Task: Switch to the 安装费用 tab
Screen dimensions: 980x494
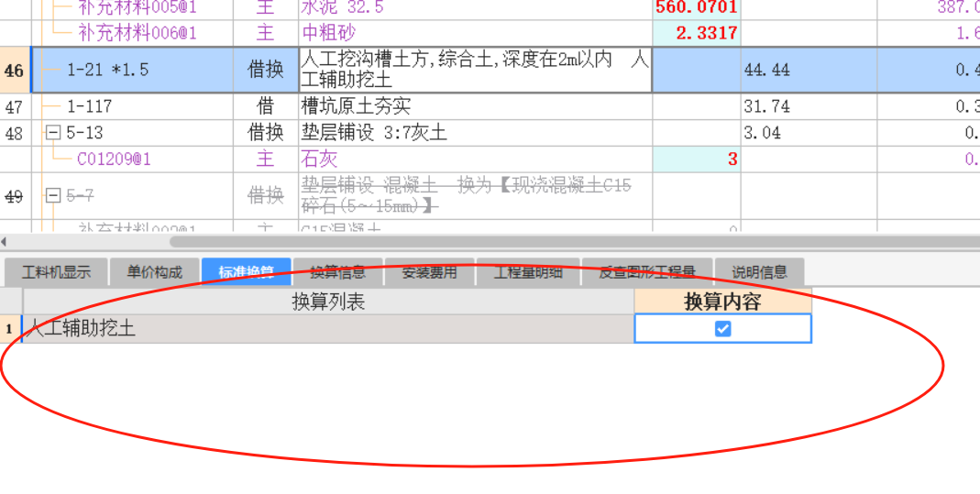Action: (429, 272)
